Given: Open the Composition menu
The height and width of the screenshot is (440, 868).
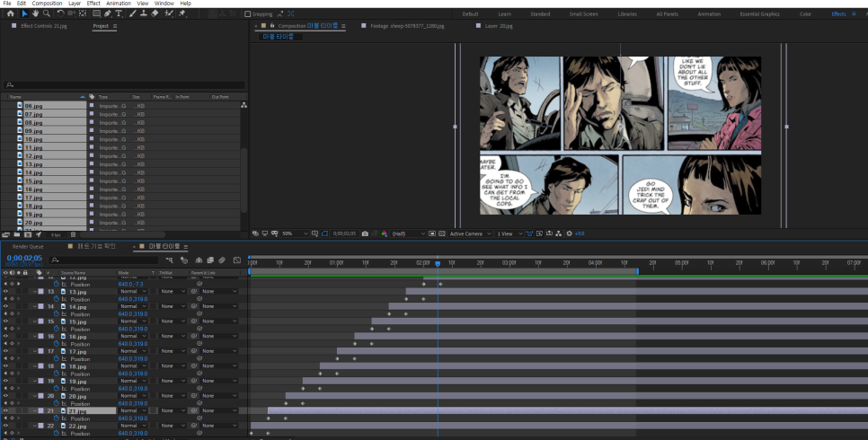Looking at the screenshot, I should 47,4.
